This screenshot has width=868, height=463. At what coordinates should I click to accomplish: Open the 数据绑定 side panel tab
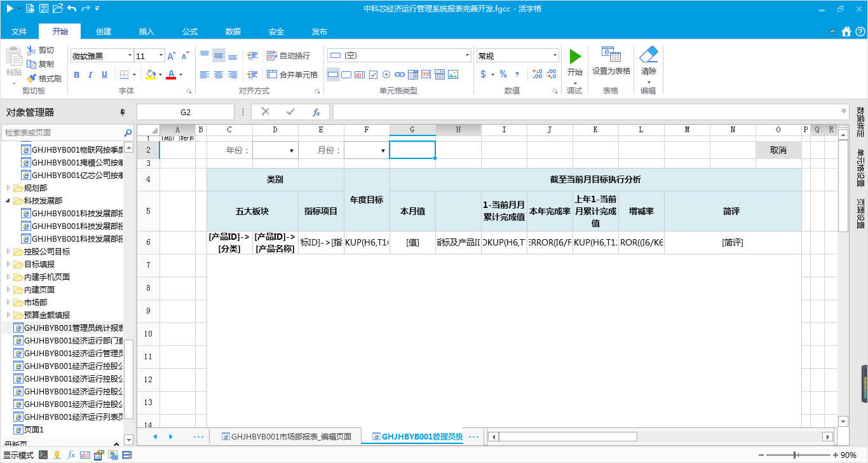click(860, 123)
